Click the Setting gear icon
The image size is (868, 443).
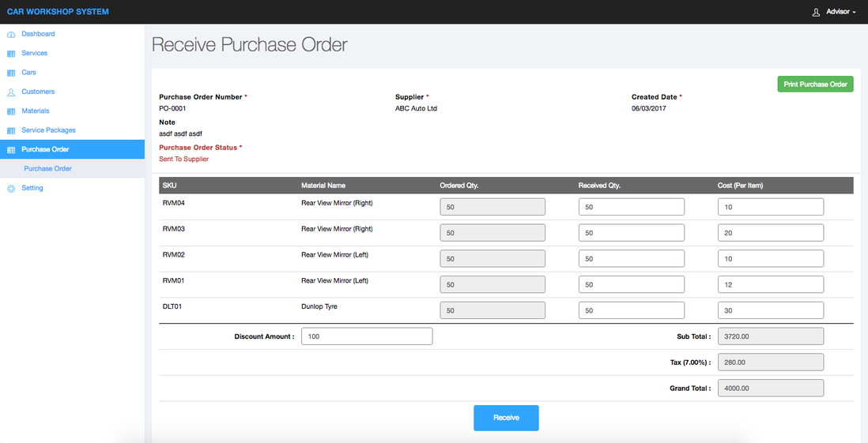pos(11,189)
